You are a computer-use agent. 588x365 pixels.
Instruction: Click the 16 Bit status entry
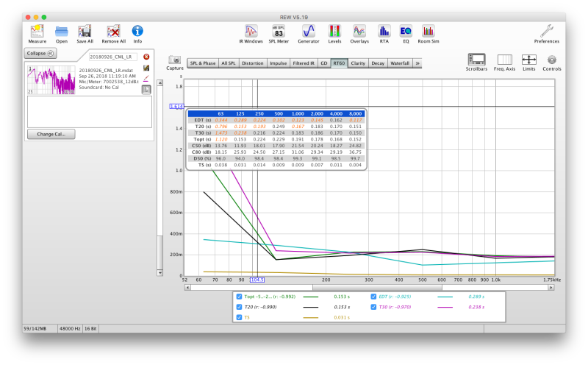click(90, 329)
